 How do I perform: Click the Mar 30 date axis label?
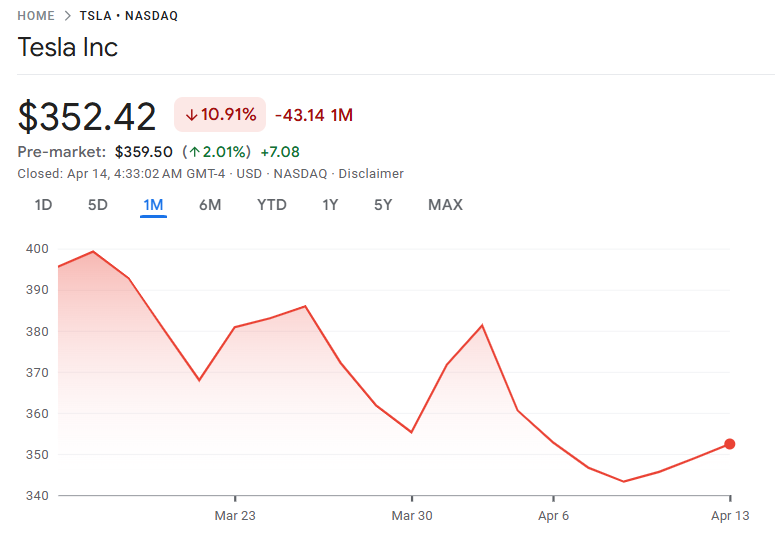click(411, 516)
